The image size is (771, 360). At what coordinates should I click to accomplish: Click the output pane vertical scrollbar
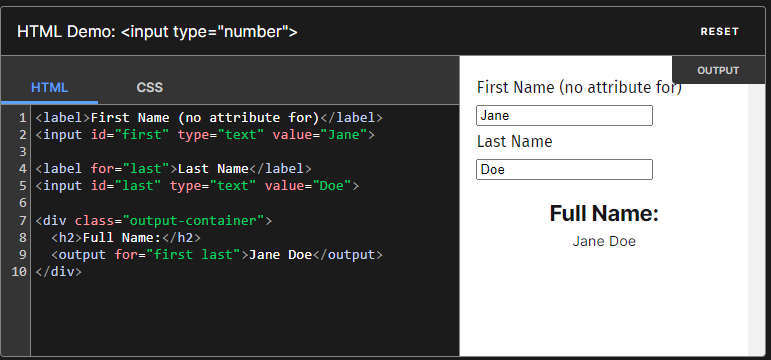pyautogui.click(x=756, y=220)
